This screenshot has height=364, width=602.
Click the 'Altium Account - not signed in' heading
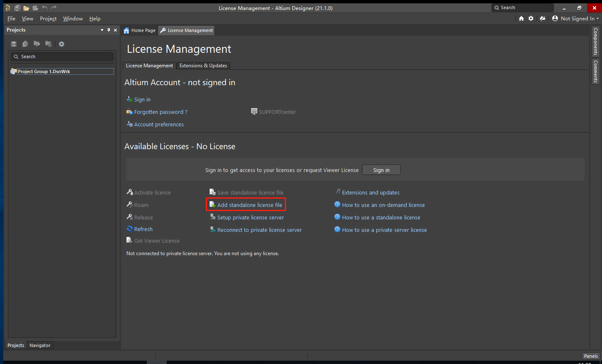click(x=180, y=82)
